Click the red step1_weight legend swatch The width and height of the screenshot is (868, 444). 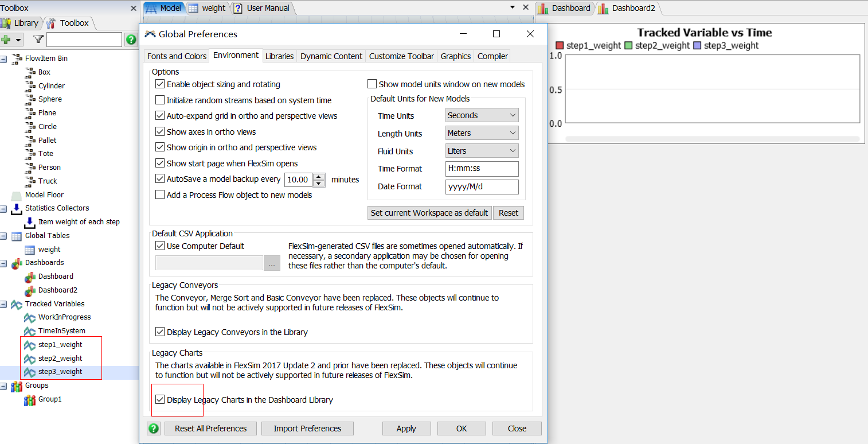pos(560,46)
